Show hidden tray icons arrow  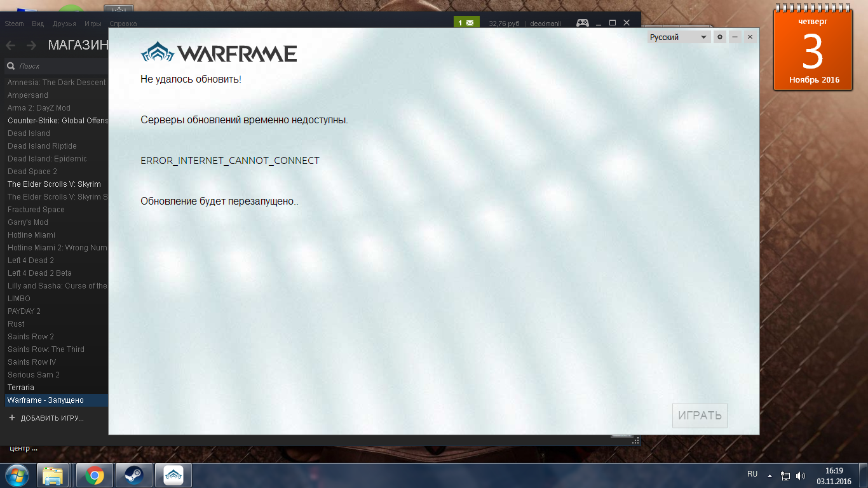(770, 475)
